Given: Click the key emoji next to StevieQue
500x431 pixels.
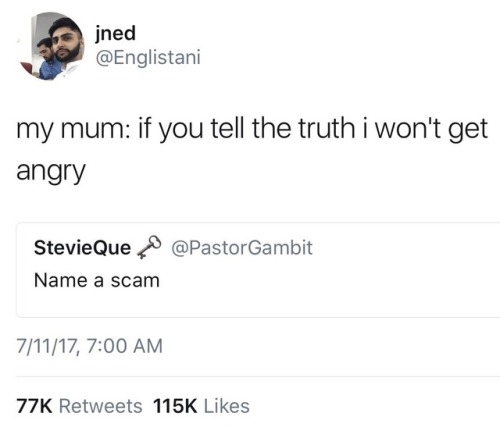Looking at the screenshot, I should click(x=149, y=247).
